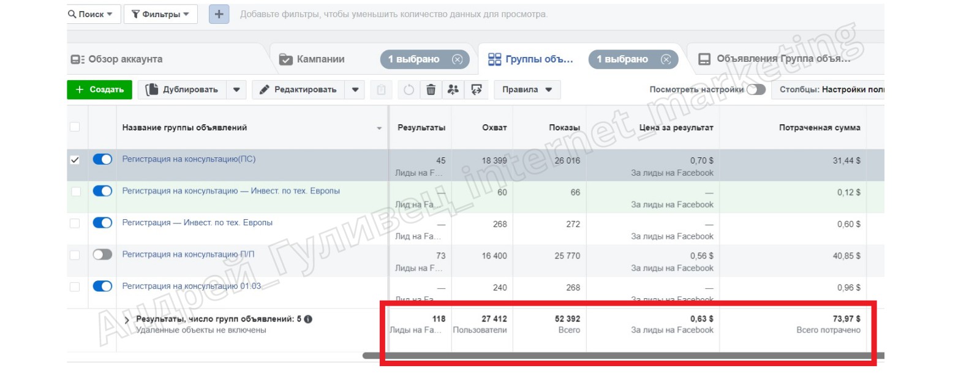980x379 pixels.
Task: Click the 52 392 total impressions value
Action: [567, 319]
